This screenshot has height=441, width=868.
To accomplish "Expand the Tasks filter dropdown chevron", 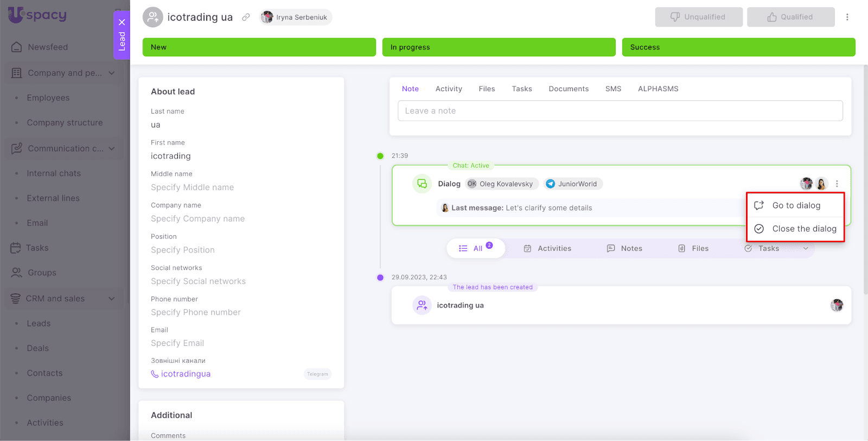I will click(x=806, y=249).
